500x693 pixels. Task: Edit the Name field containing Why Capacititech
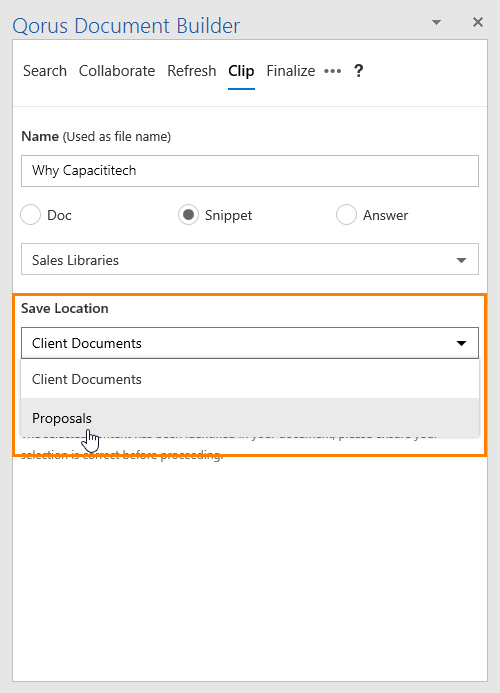(250, 171)
